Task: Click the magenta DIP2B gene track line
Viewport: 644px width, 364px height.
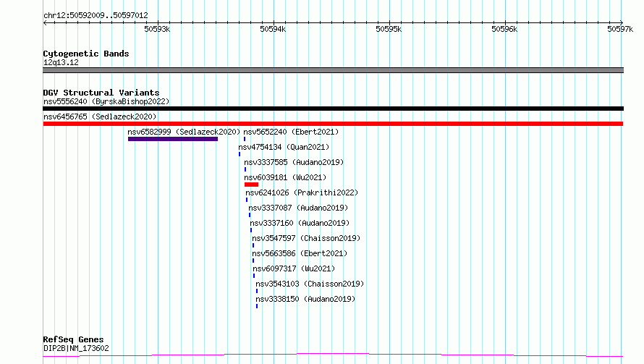Action: click(x=333, y=355)
